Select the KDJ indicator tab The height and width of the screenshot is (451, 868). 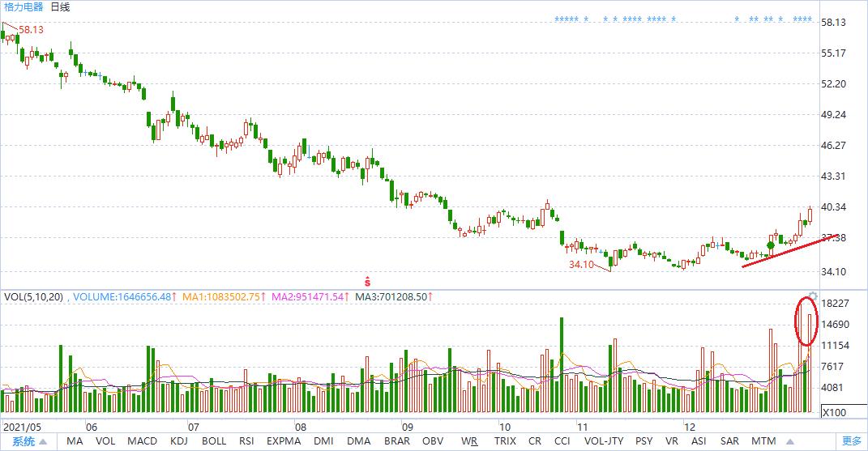179,441
